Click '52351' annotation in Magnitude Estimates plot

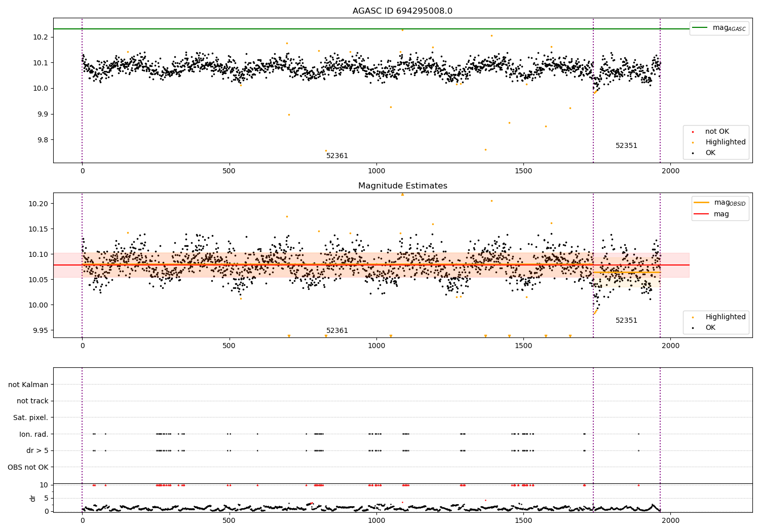pyautogui.click(x=626, y=321)
